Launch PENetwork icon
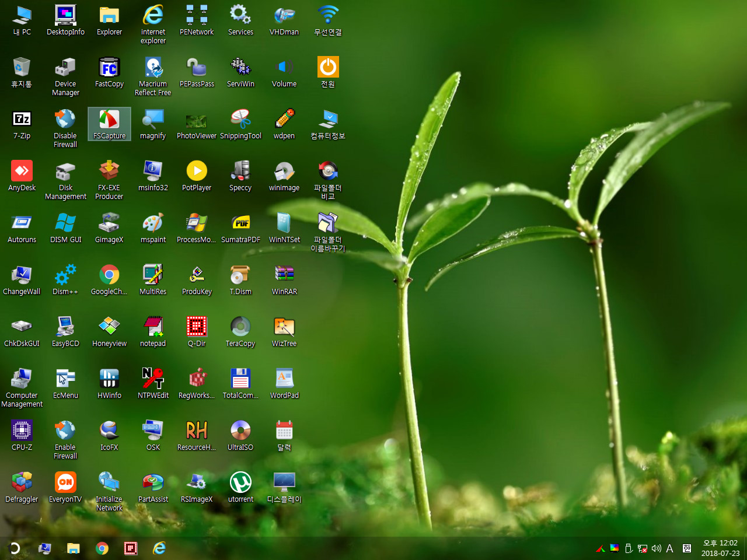Screen dimensions: 747x560 point(197,20)
